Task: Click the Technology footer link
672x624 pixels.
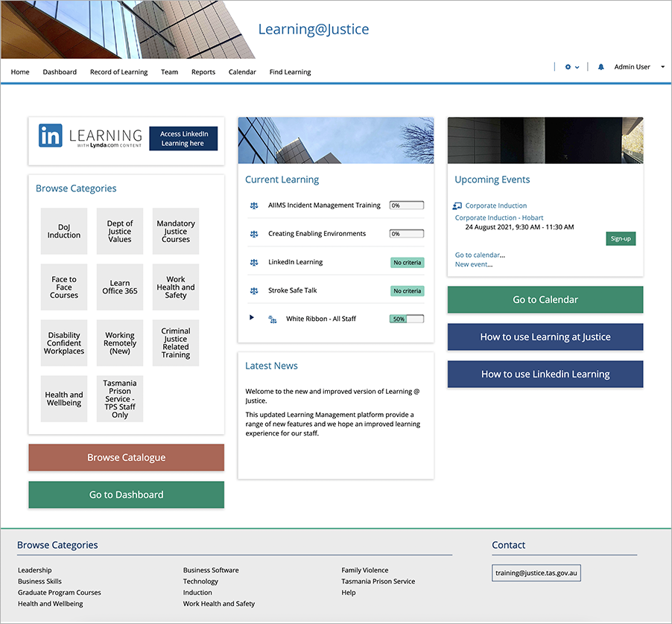Action: click(x=200, y=581)
